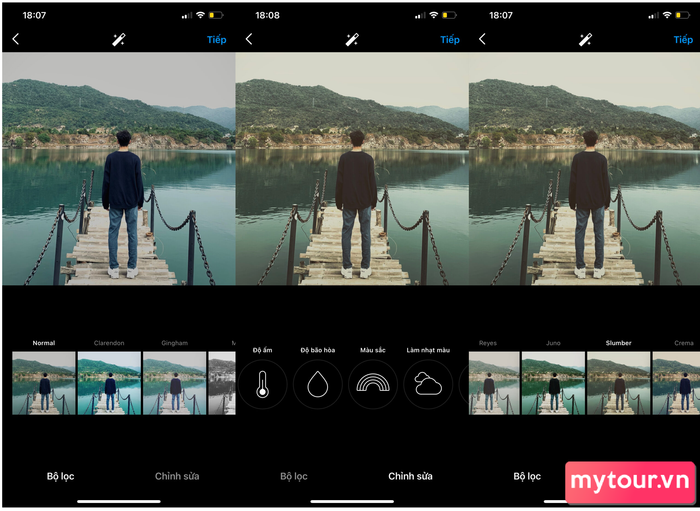
Task: Switch to Chỉnh sửa tab in middle screen
Action: click(410, 476)
